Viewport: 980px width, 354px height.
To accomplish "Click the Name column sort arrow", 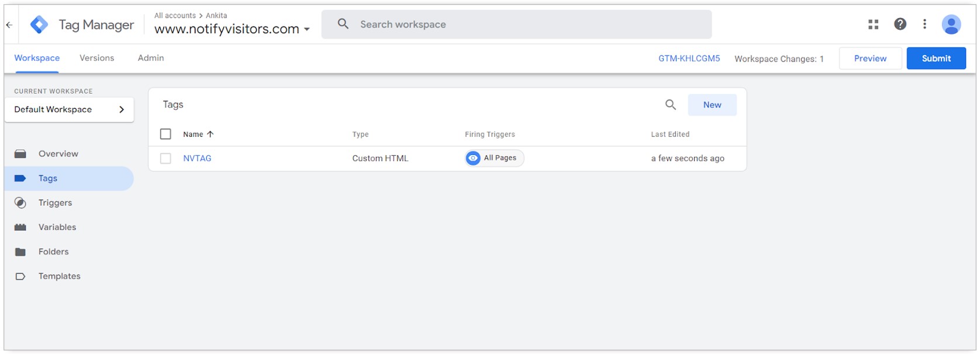I will (211, 134).
